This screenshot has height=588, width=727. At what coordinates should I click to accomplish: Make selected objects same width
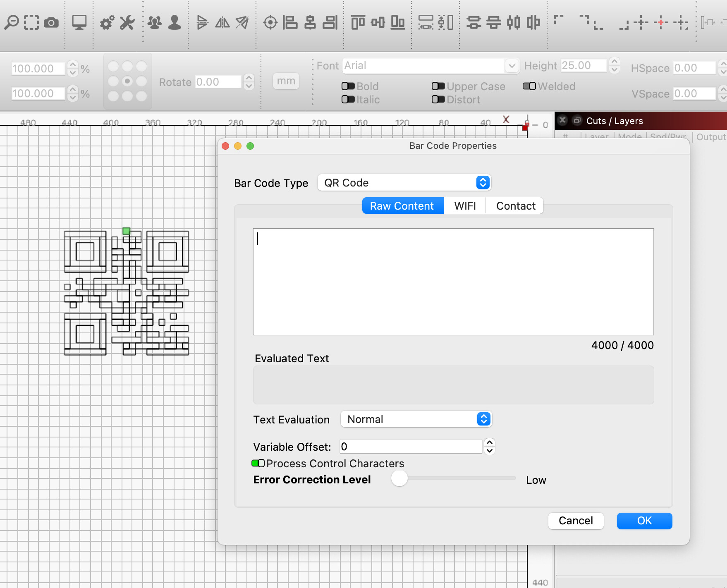[x=426, y=22]
